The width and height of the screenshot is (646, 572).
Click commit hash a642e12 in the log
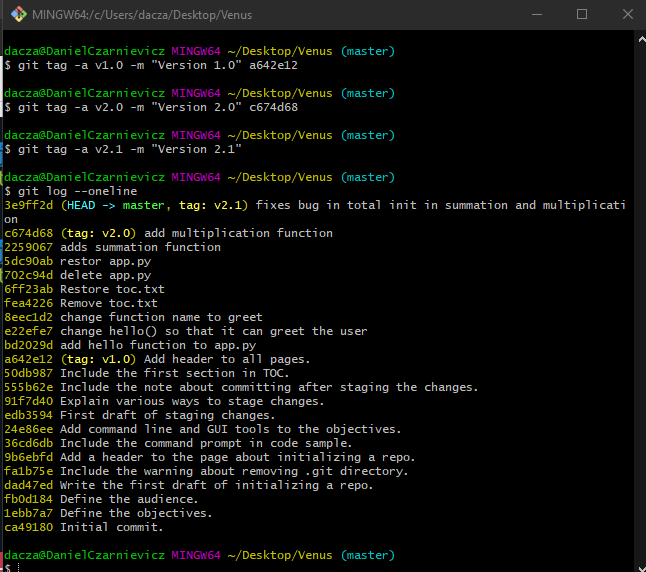click(x=29, y=359)
